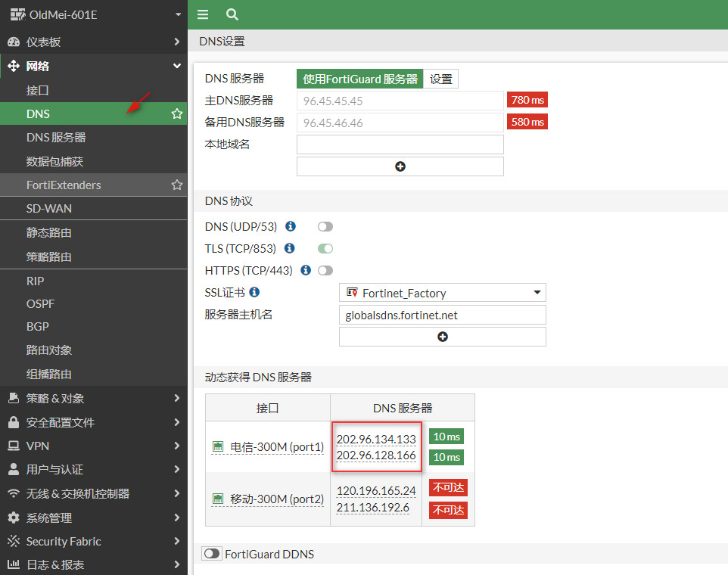Expand the VPN chevron
Image resolution: width=728 pixels, height=575 pixels.
176,446
